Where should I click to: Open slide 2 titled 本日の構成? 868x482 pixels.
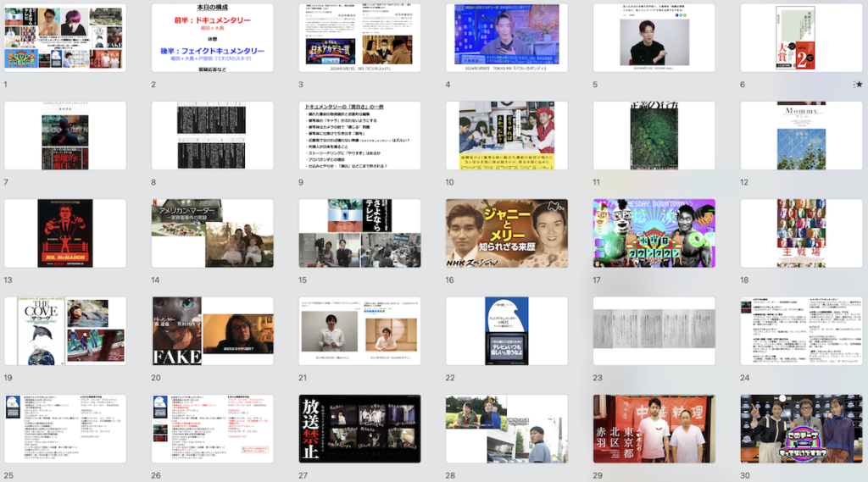[x=212, y=37]
